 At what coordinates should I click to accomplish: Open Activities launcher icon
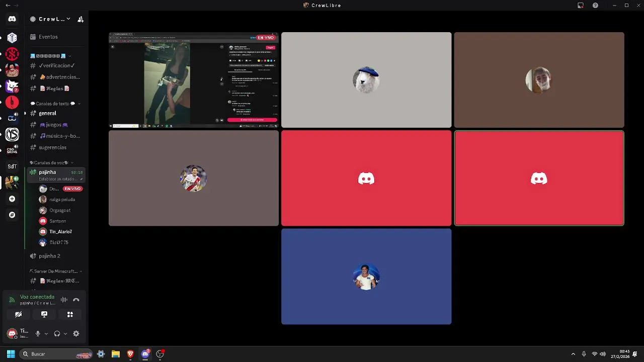click(x=70, y=314)
